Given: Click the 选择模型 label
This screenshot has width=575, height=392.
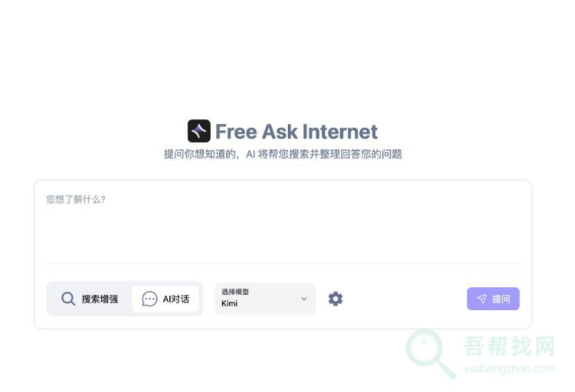Looking at the screenshot, I should tap(235, 292).
